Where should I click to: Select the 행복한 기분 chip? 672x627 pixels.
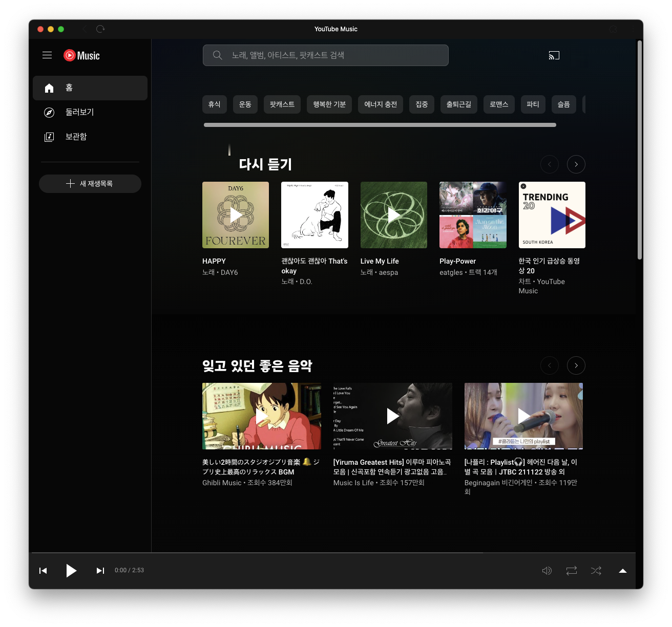click(329, 104)
